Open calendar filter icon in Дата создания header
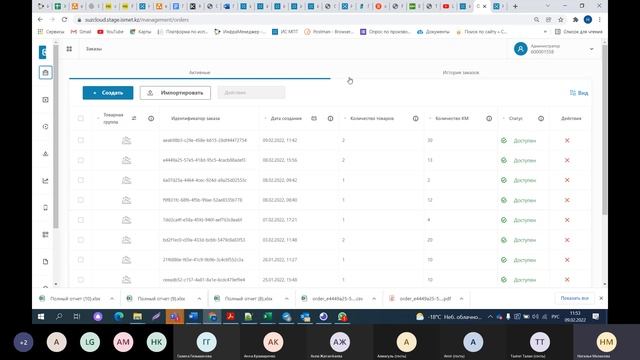 click(314, 118)
